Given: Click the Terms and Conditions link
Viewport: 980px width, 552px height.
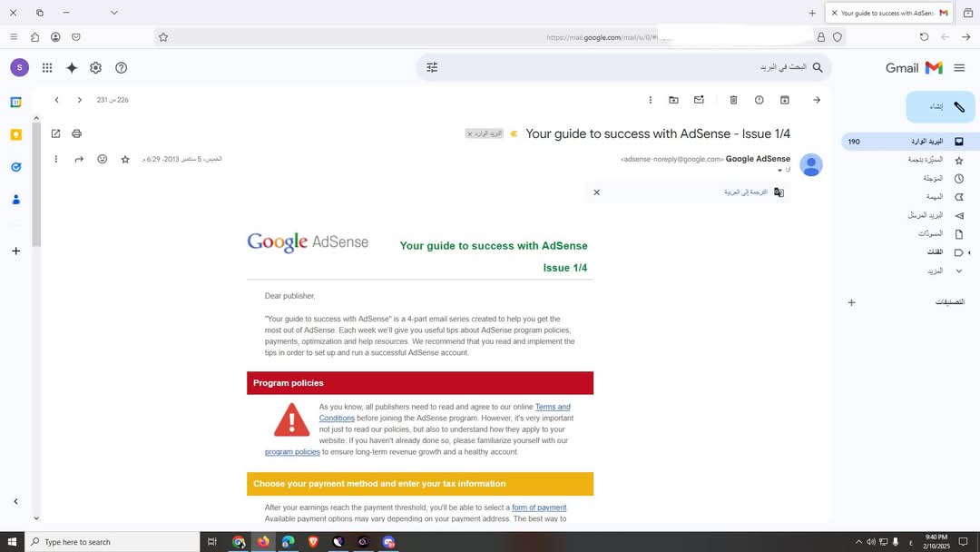Looking at the screenshot, I should (x=554, y=407).
